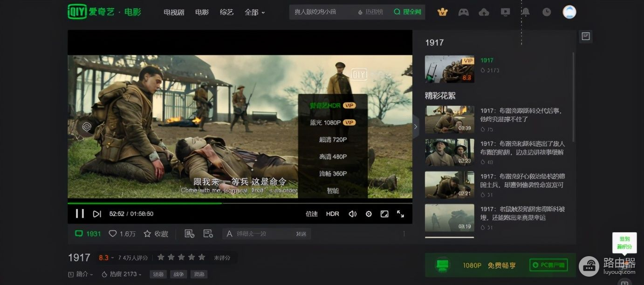644x285 pixels.
Task: Open the player settings gear
Action: 369,214
